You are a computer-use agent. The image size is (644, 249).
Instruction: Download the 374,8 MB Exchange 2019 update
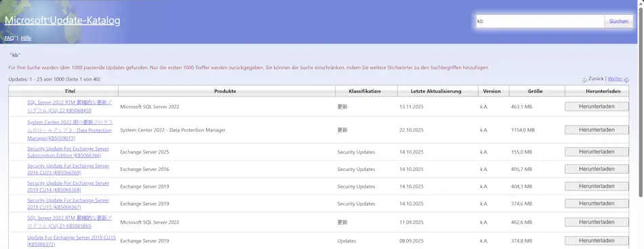coord(597,240)
